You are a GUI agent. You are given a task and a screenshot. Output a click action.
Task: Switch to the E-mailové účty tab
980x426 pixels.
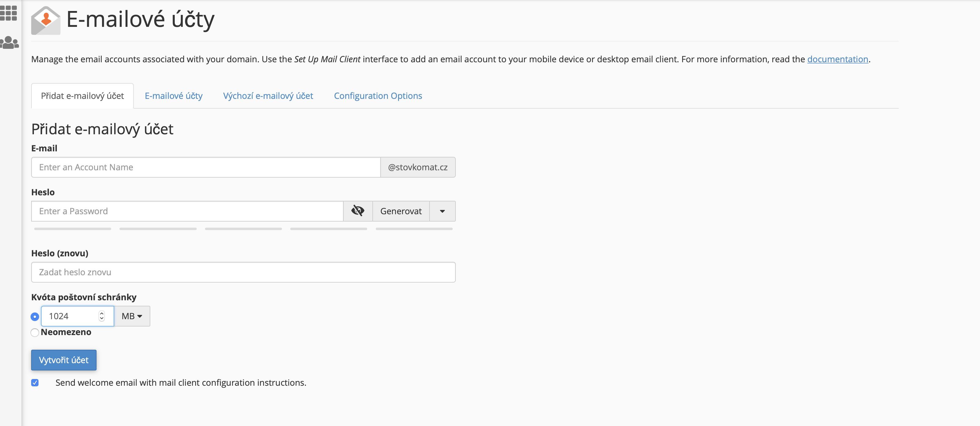[174, 96]
